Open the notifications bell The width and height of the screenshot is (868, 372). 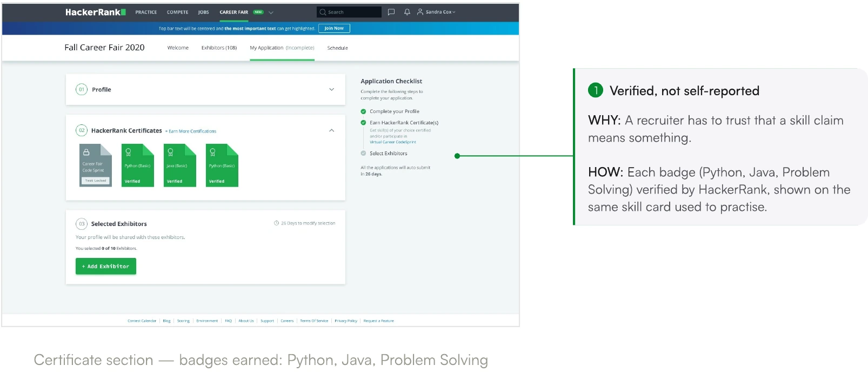pyautogui.click(x=407, y=12)
